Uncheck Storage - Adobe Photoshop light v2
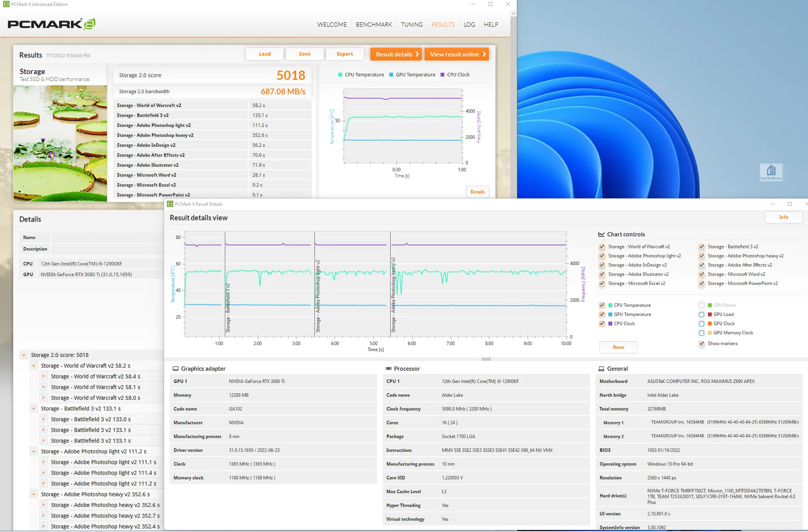 click(602, 256)
